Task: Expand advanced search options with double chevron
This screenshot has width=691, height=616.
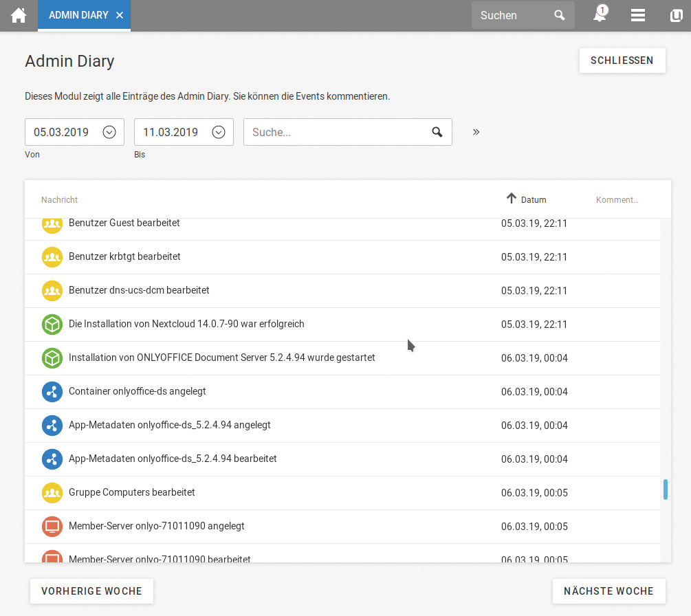Action: tap(476, 132)
